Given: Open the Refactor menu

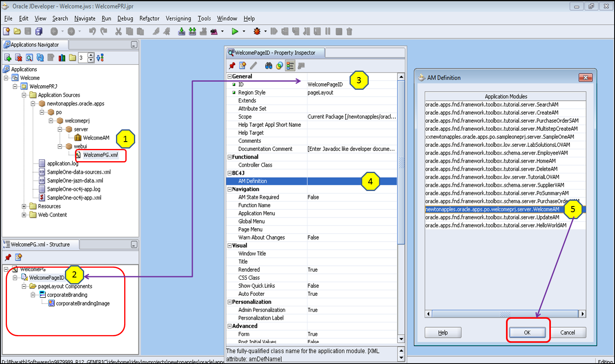Looking at the screenshot, I should [x=149, y=18].
